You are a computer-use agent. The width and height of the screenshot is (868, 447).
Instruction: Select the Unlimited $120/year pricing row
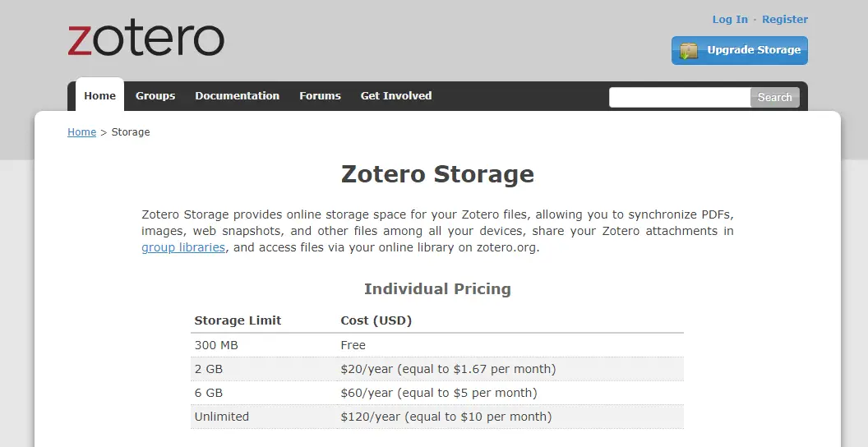click(x=436, y=417)
